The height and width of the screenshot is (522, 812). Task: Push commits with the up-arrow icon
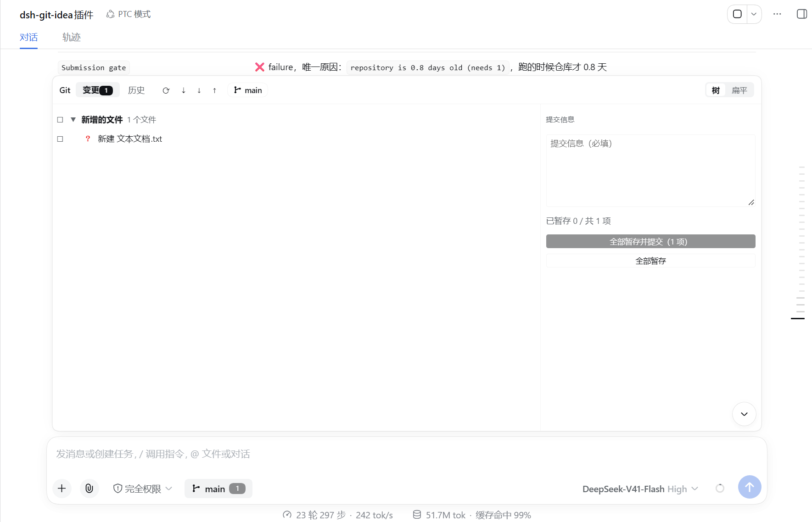coord(214,90)
